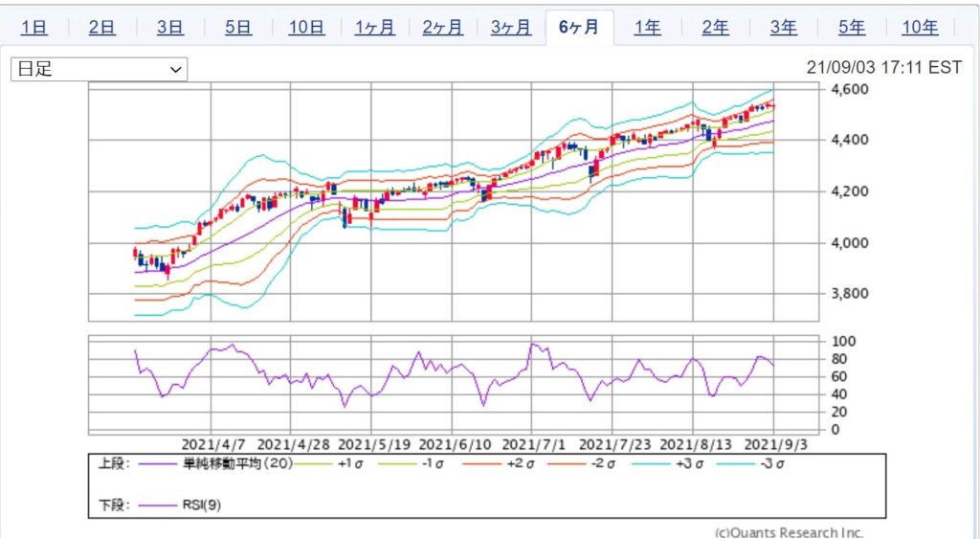Image resolution: width=980 pixels, height=539 pixels.
Task: Click the 2021/7/1 date axis label
Action: point(532,445)
